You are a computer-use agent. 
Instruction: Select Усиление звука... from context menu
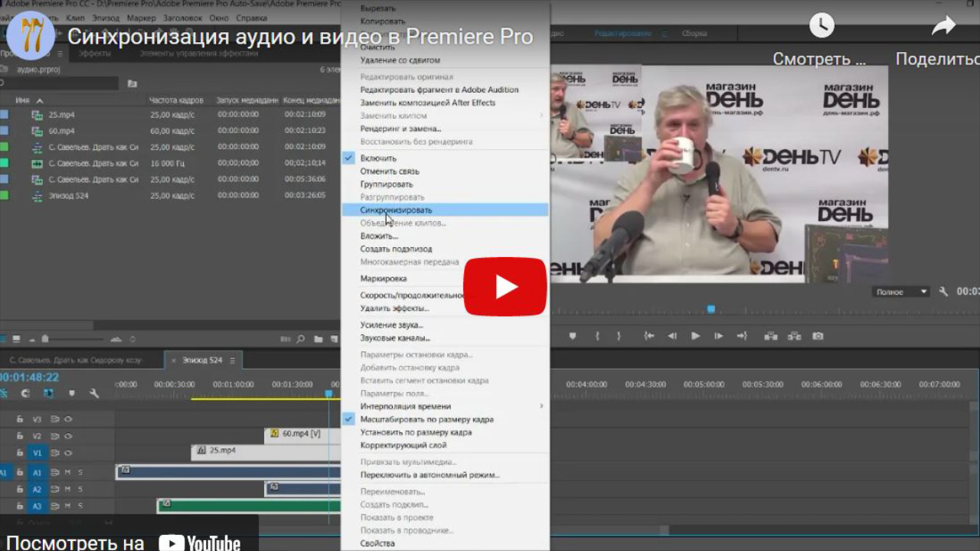click(x=444, y=325)
